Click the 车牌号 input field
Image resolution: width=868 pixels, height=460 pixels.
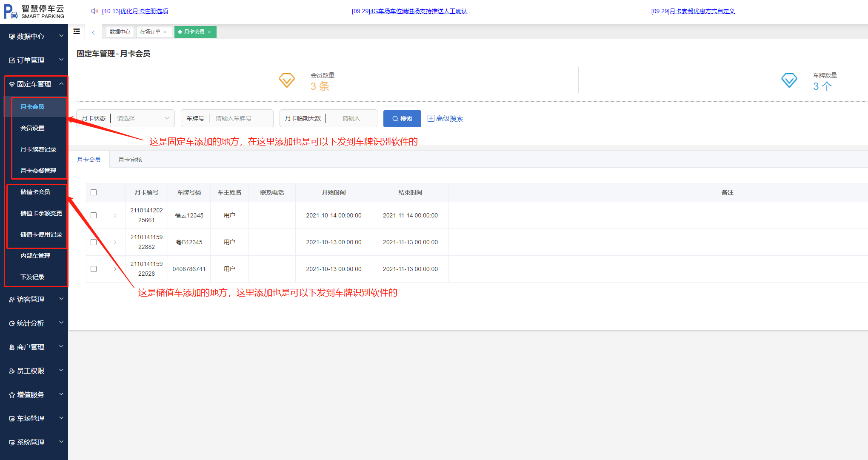[242, 118]
